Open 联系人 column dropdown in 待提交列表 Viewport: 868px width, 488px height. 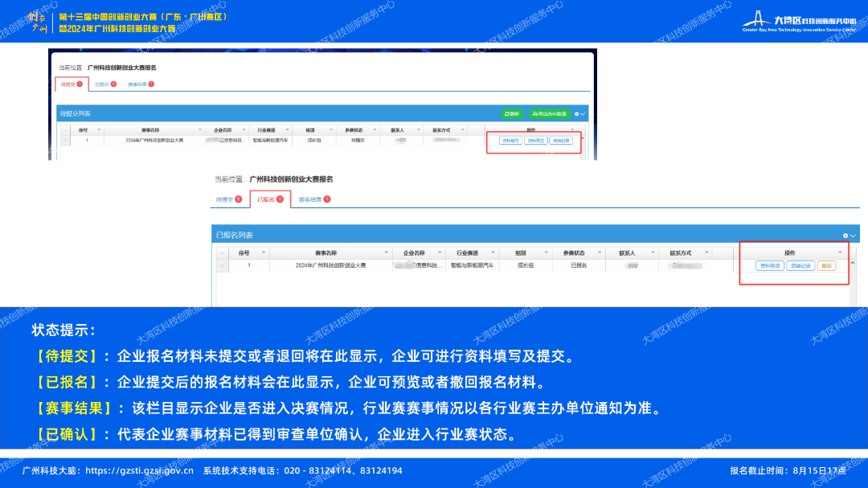tap(419, 130)
